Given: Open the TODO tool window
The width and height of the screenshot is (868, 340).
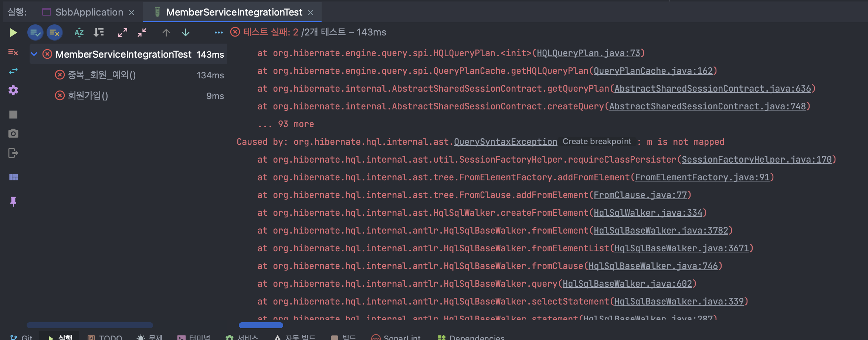Looking at the screenshot, I should tap(105, 337).
